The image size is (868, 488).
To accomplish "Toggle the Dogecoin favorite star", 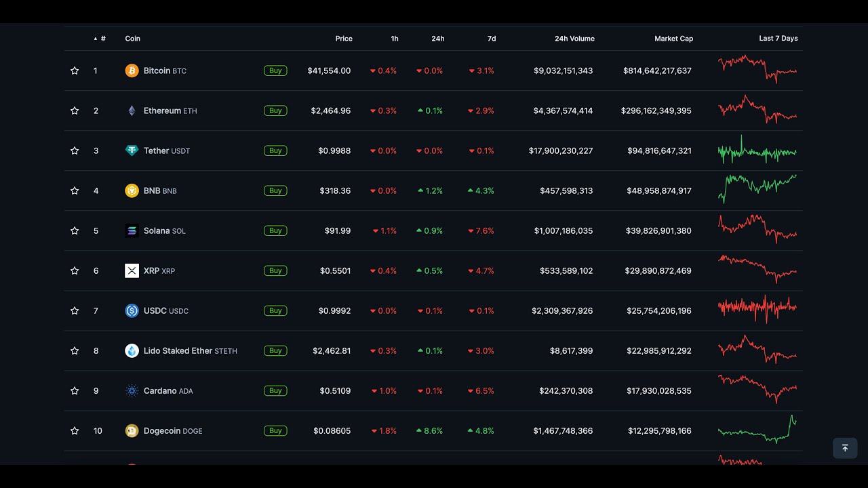I will point(75,430).
